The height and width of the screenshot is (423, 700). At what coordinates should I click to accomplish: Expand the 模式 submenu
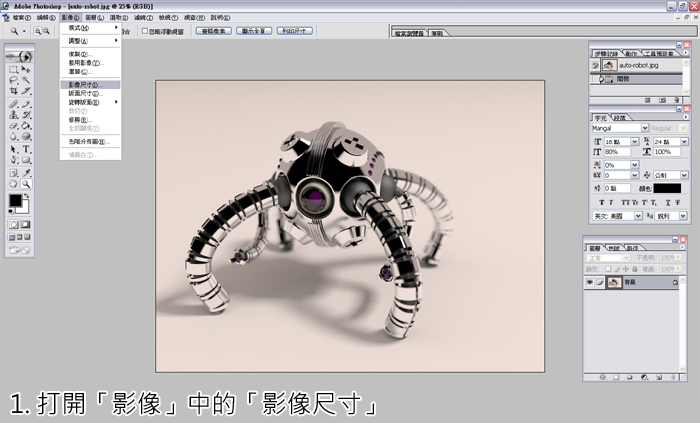click(91, 28)
